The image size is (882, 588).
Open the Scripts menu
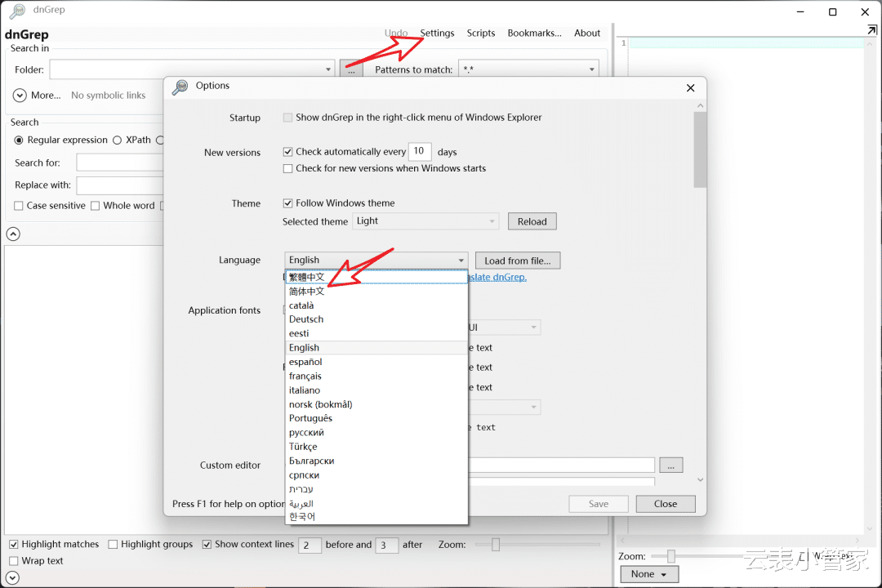point(481,33)
